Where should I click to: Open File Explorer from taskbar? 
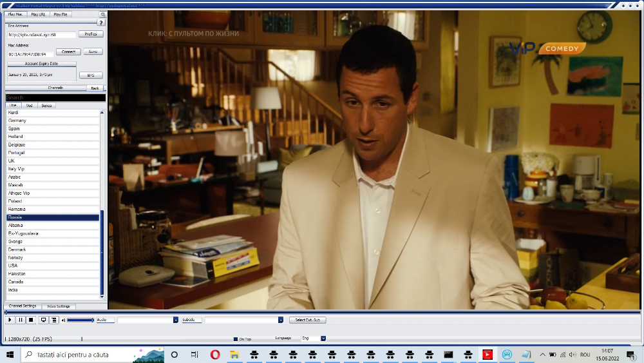[x=234, y=355]
